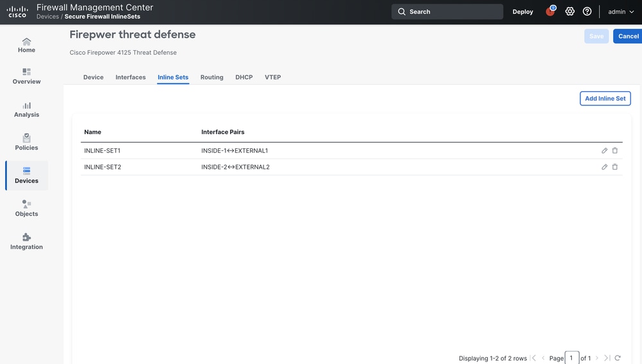Select Devices in the sidebar

pyautogui.click(x=26, y=175)
